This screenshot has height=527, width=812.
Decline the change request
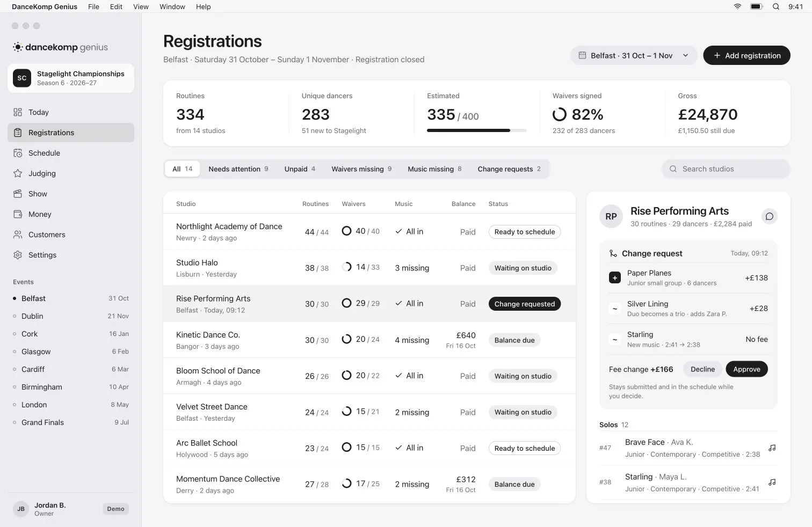(702, 369)
